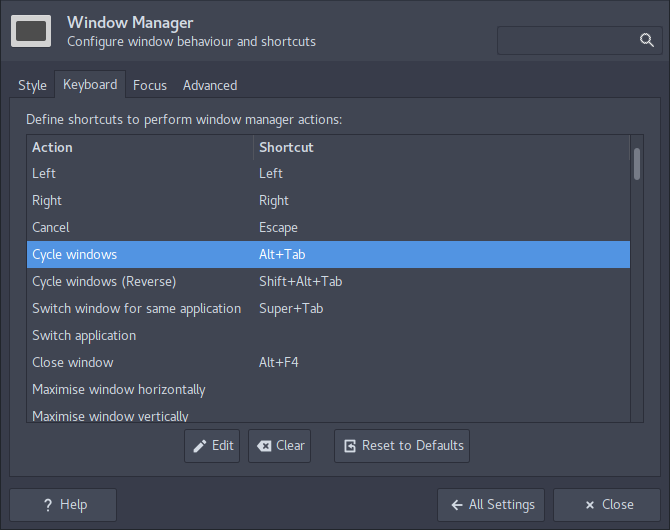Go to the Advanced tab
Screen dimensions: 670x530
click(x=210, y=85)
